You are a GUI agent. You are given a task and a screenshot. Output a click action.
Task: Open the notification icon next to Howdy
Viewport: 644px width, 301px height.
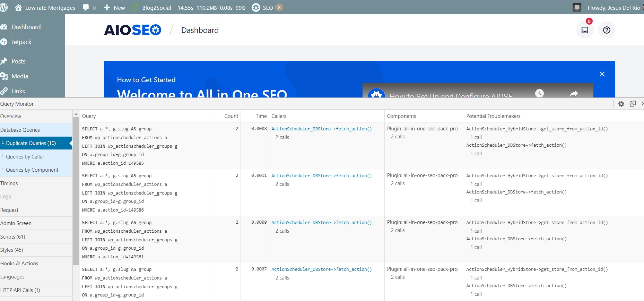pos(577,8)
